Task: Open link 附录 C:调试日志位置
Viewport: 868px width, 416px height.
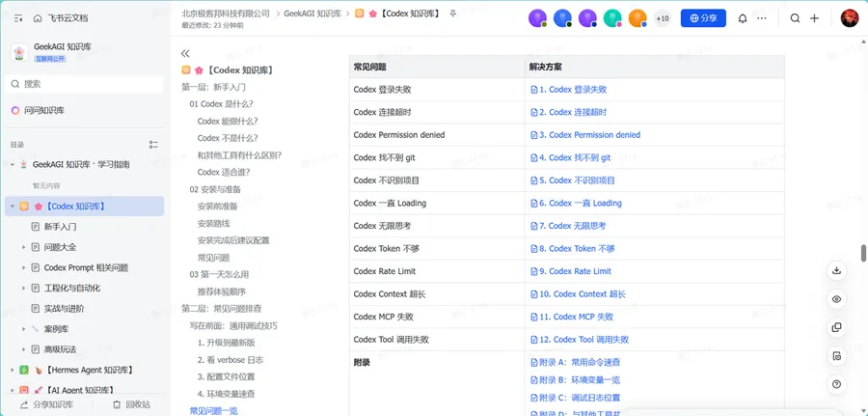Action: point(580,397)
